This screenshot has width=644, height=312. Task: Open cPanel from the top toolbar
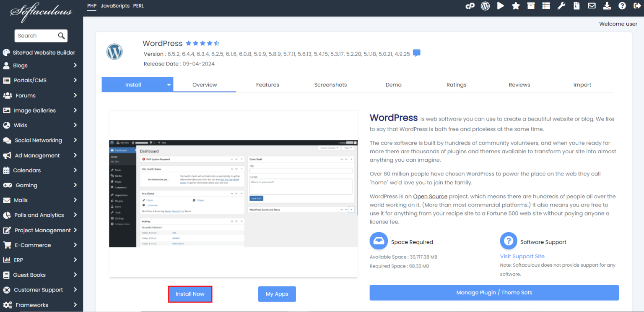pos(470,6)
